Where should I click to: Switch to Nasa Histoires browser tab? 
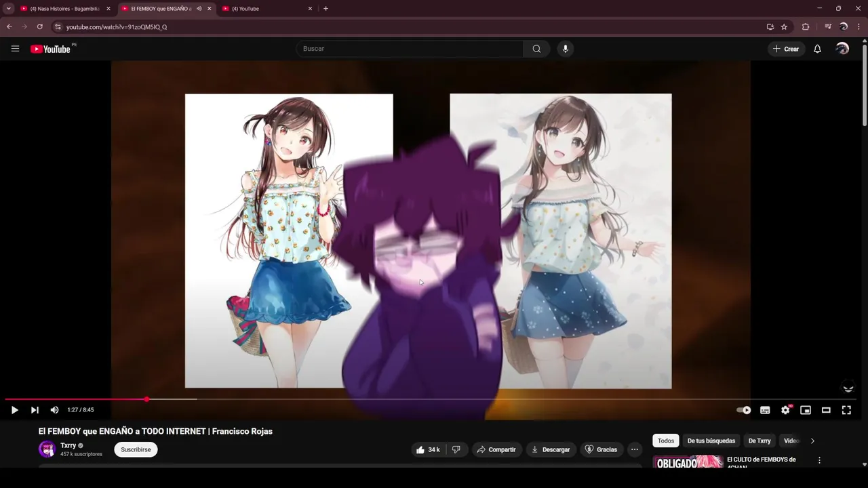click(x=64, y=9)
